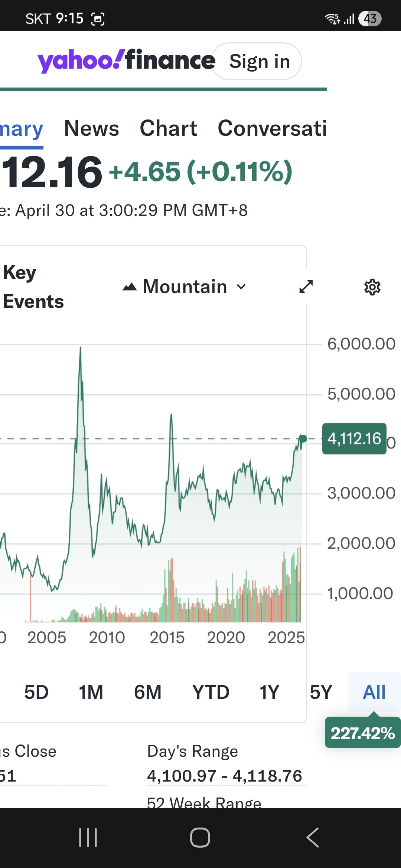Tap the Android recent apps icon
This screenshot has width=401, height=868.
(x=88, y=838)
